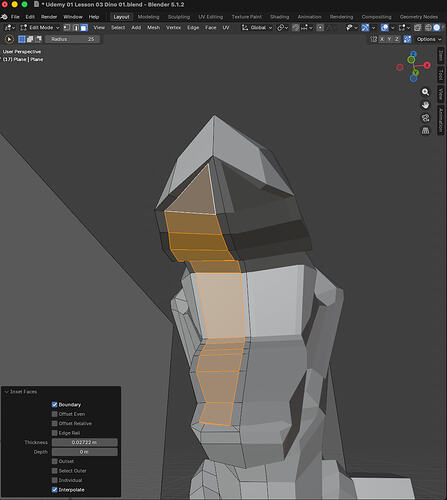
Task: Uncheck the Interpolate checkbox
Action: [55, 490]
